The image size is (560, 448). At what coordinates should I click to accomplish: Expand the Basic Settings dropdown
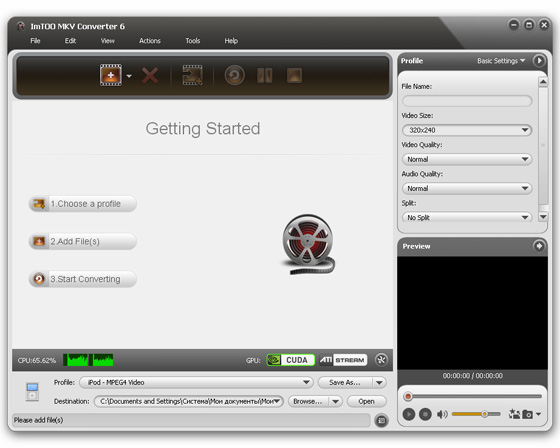point(501,61)
